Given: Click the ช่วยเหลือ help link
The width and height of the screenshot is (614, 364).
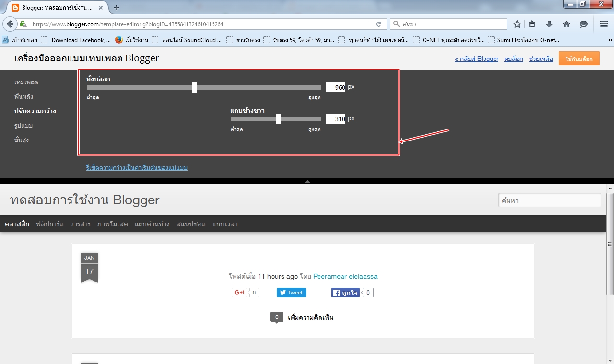Looking at the screenshot, I should pos(541,59).
